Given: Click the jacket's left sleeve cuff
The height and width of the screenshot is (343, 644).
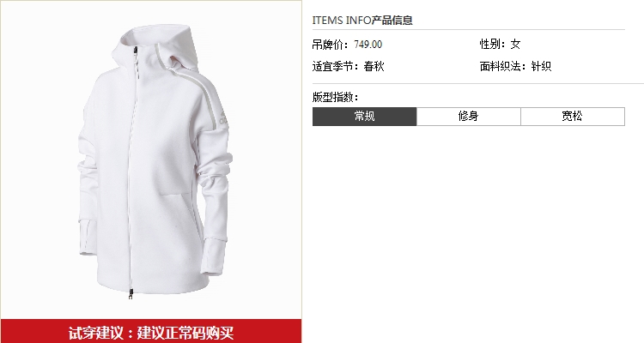Looking at the screenshot, I should (89, 239).
